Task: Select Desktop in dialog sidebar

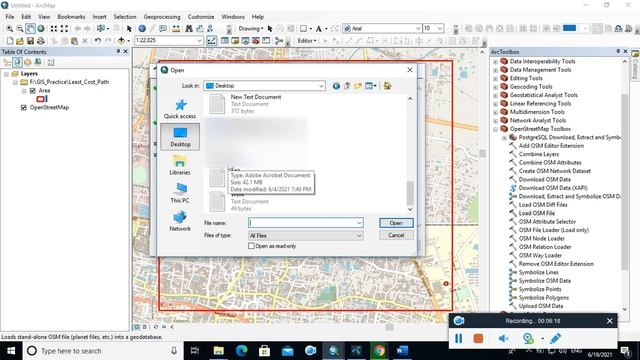Action: 180,137
